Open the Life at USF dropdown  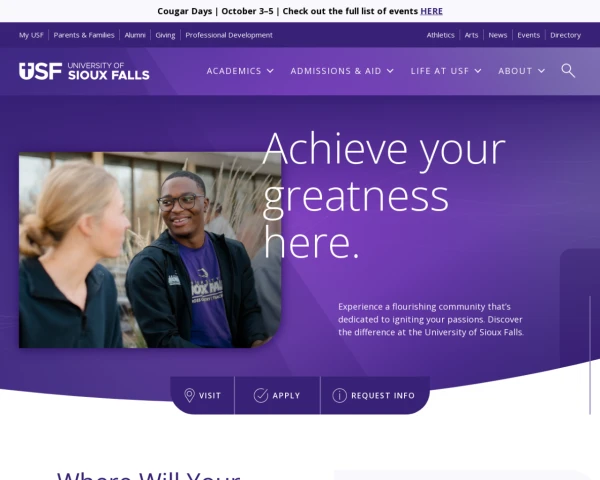point(446,71)
